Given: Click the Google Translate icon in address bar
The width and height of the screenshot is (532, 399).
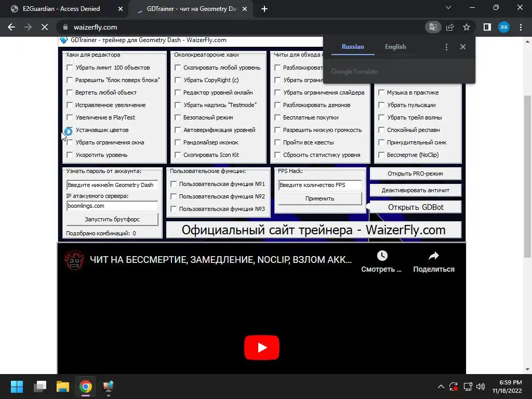Looking at the screenshot, I should click(x=433, y=27).
